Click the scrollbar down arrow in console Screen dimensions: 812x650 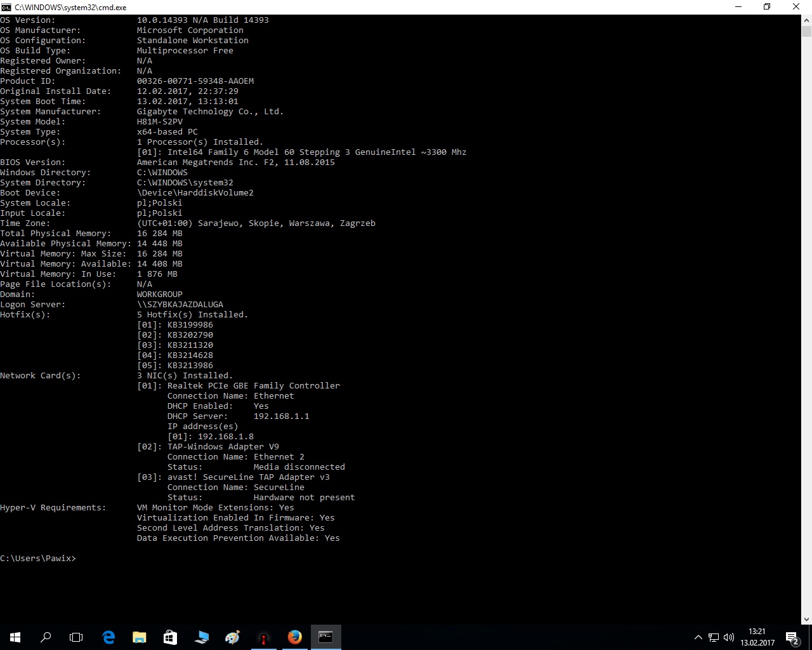click(x=806, y=620)
